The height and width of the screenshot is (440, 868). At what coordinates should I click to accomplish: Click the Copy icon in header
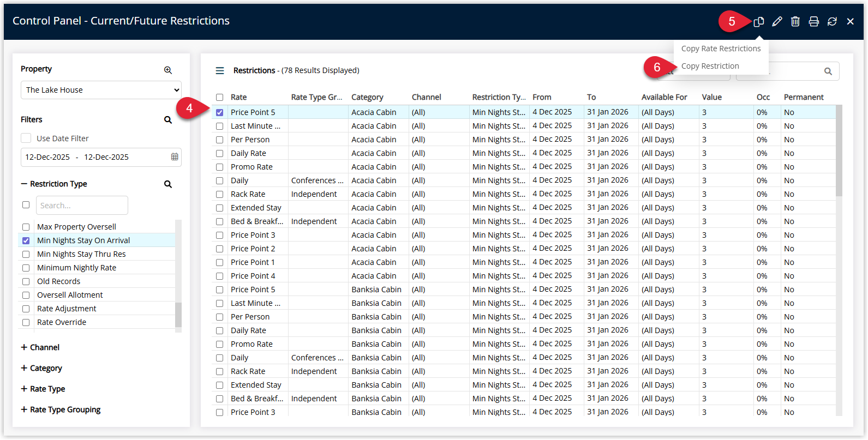pos(759,21)
